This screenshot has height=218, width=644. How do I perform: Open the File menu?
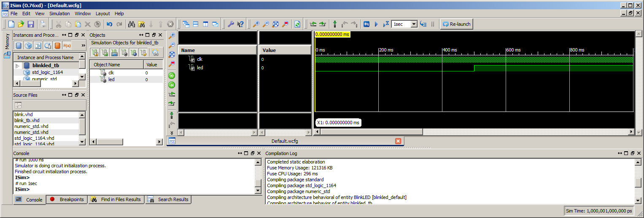14,14
